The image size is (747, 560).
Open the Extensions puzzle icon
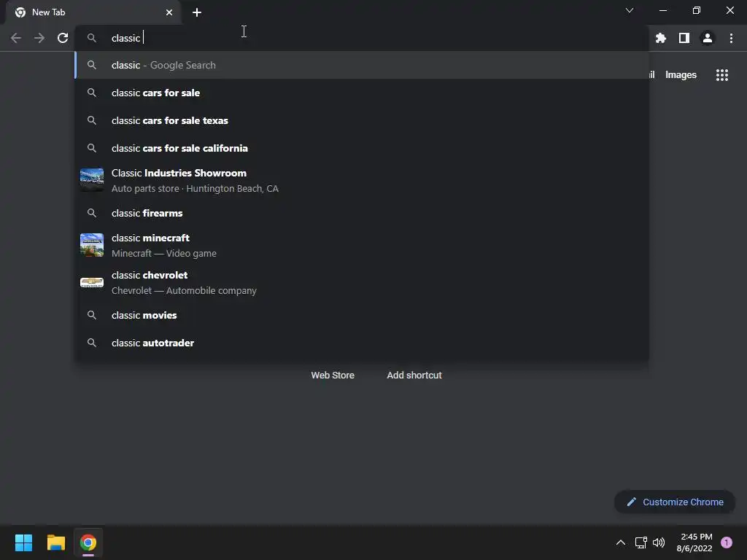(x=661, y=38)
